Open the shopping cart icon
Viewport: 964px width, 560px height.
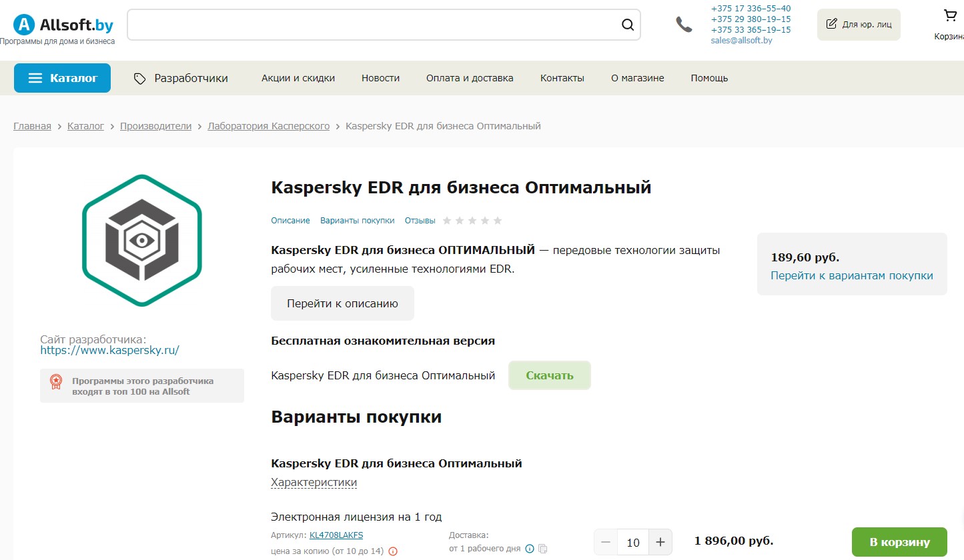coord(951,15)
